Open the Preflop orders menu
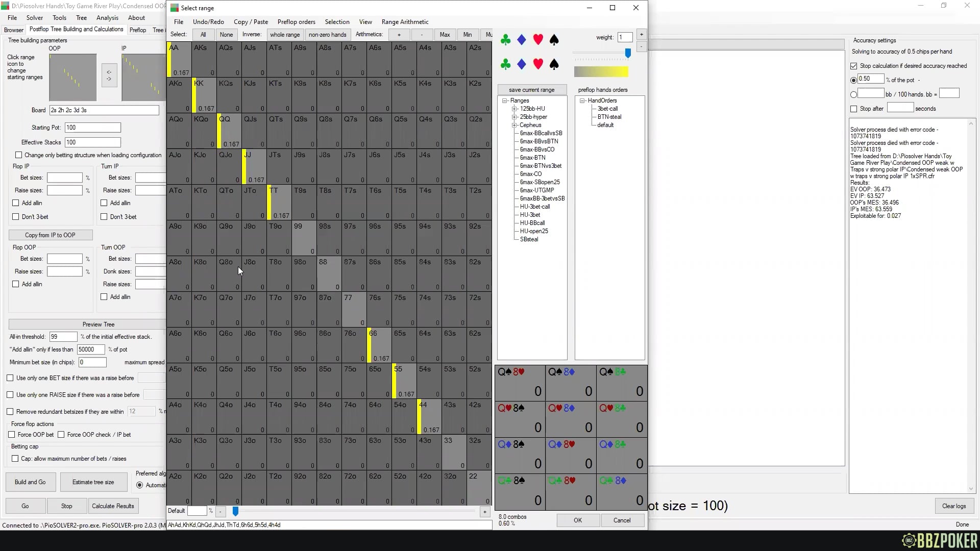 pyautogui.click(x=296, y=22)
